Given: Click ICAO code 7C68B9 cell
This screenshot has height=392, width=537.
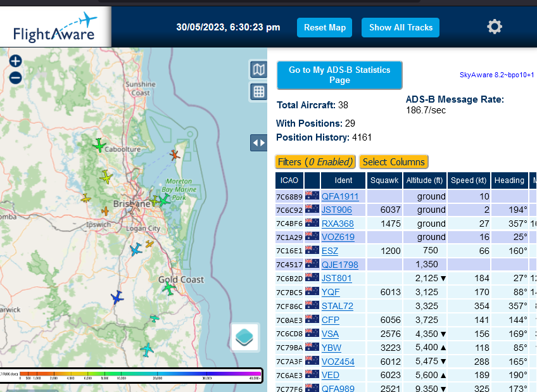Looking at the screenshot, I should [x=289, y=197].
